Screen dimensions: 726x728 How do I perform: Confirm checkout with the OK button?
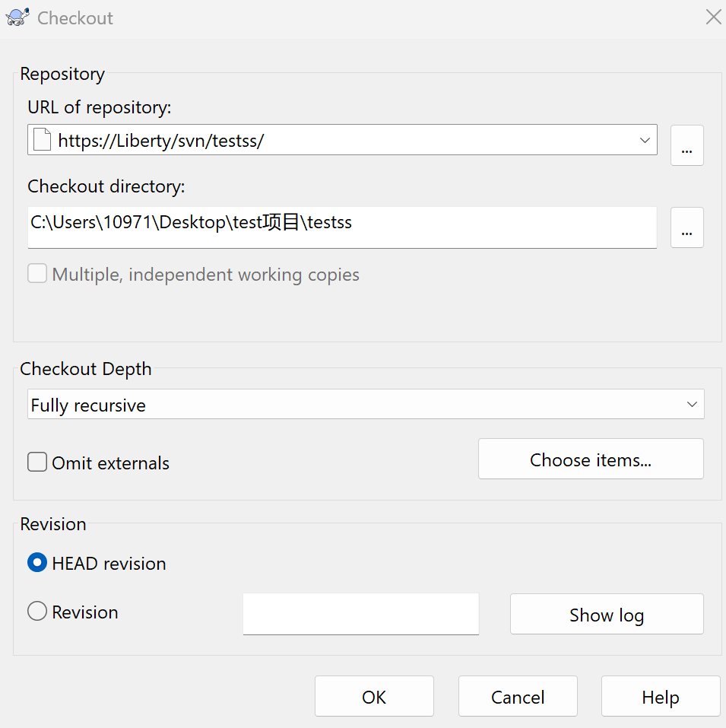point(374,697)
